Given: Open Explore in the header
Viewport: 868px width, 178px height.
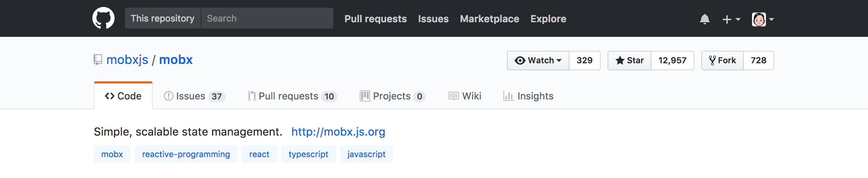Looking at the screenshot, I should pyautogui.click(x=548, y=19).
